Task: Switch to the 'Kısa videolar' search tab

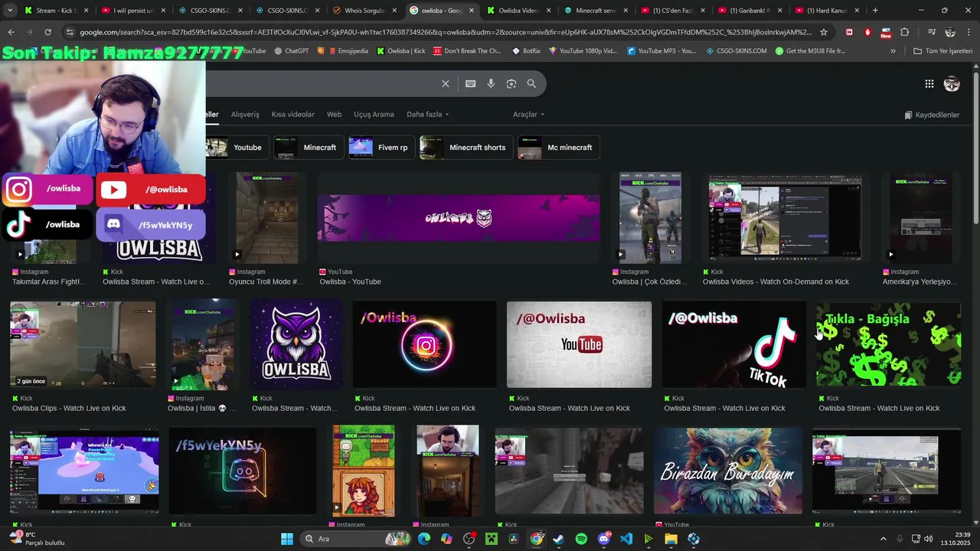Action: click(x=292, y=114)
